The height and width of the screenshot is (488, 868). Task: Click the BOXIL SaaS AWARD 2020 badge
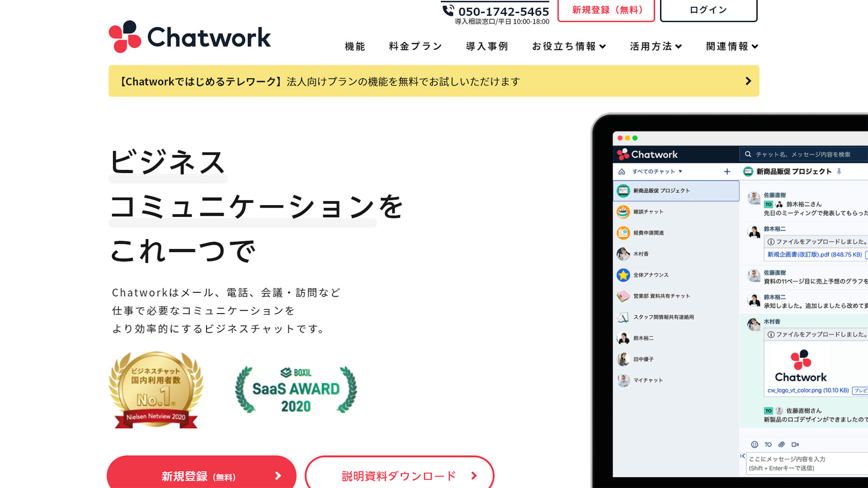click(x=296, y=390)
